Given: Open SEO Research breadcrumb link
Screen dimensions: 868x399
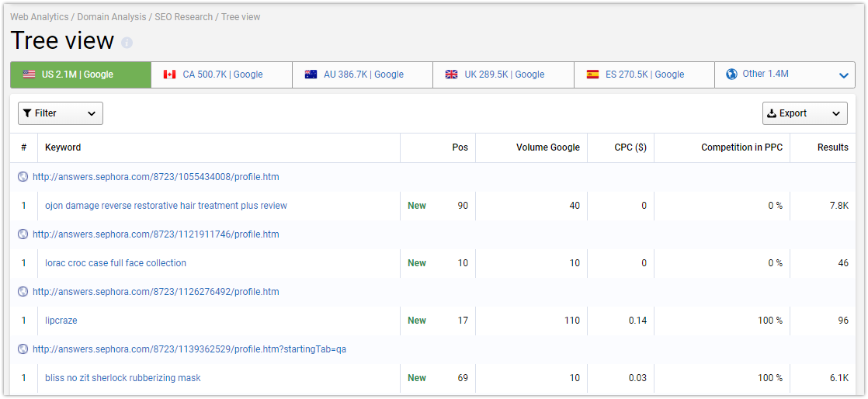Looking at the screenshot, I should point(184,17).
